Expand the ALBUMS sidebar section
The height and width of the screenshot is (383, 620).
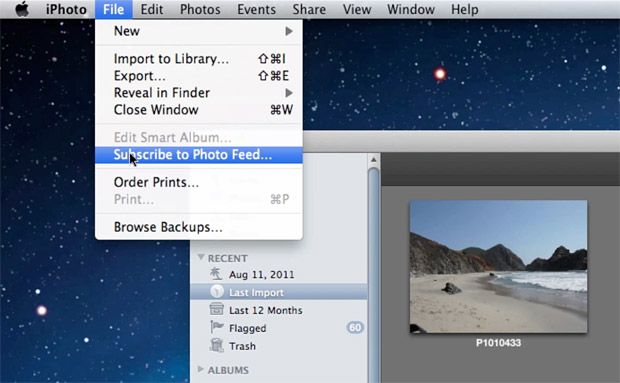tap(201, 370)
